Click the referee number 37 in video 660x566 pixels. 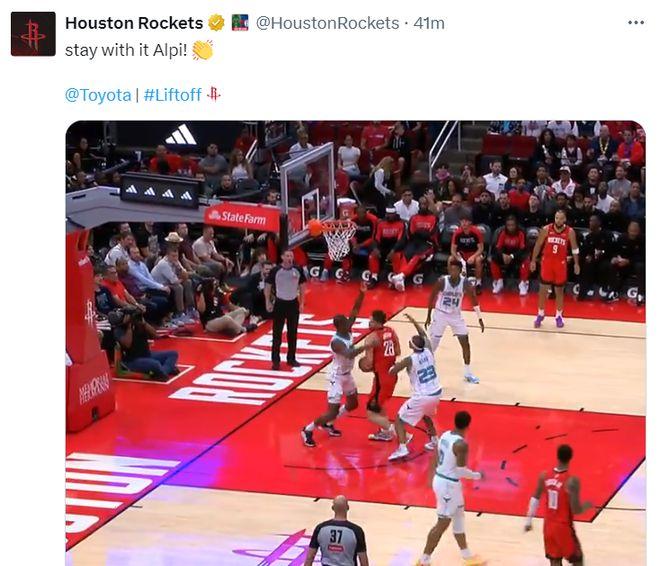pos(338,532)
